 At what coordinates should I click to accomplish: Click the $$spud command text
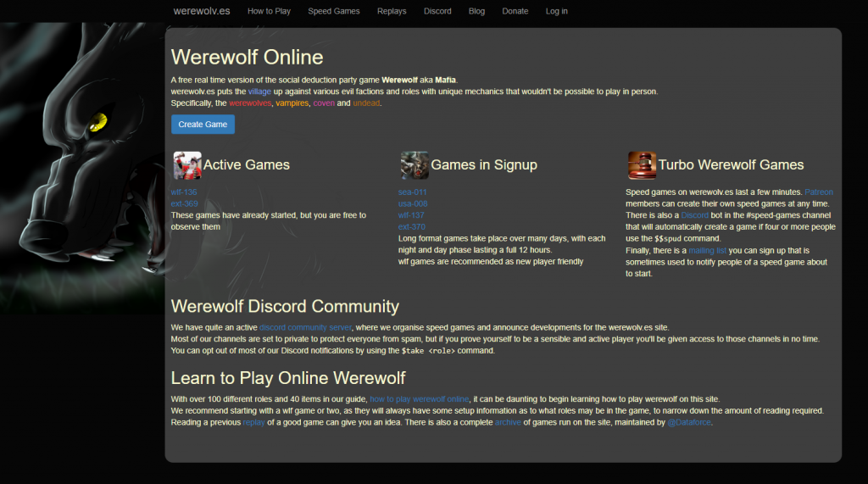(668, 239)
